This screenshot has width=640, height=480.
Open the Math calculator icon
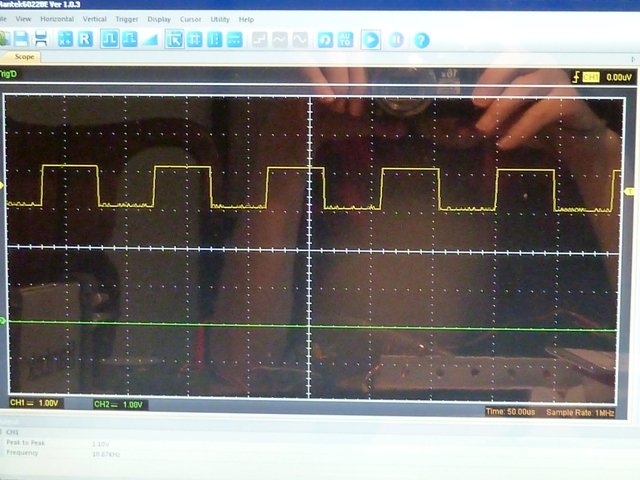pos(65,39)
